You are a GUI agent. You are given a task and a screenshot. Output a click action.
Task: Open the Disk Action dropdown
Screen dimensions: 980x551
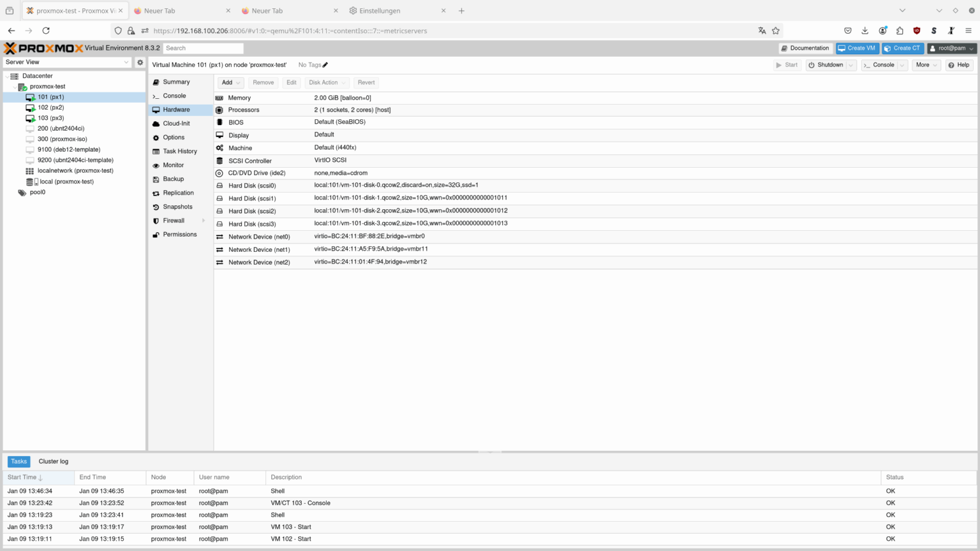pyautogui.click(x=327, y=82)
